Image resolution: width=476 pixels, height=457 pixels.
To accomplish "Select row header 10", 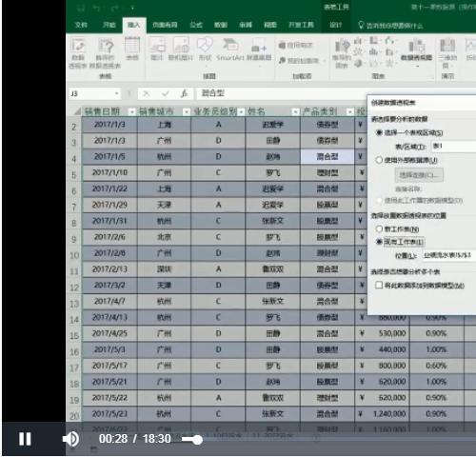I will pos(74,255).
